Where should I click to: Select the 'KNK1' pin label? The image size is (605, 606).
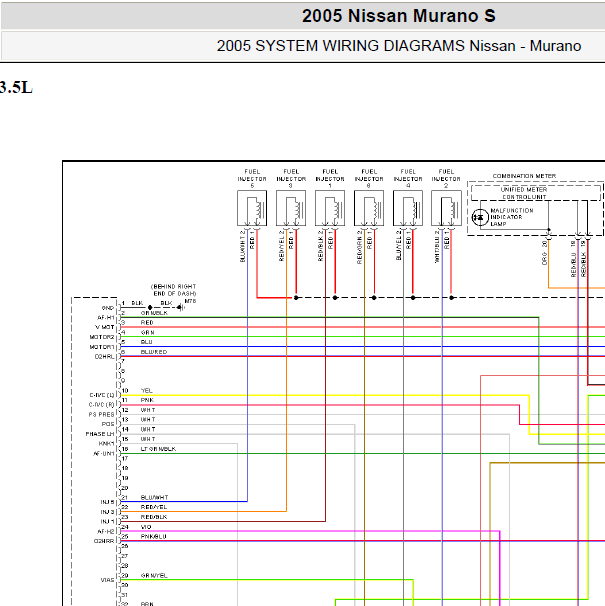pos(106,444)
